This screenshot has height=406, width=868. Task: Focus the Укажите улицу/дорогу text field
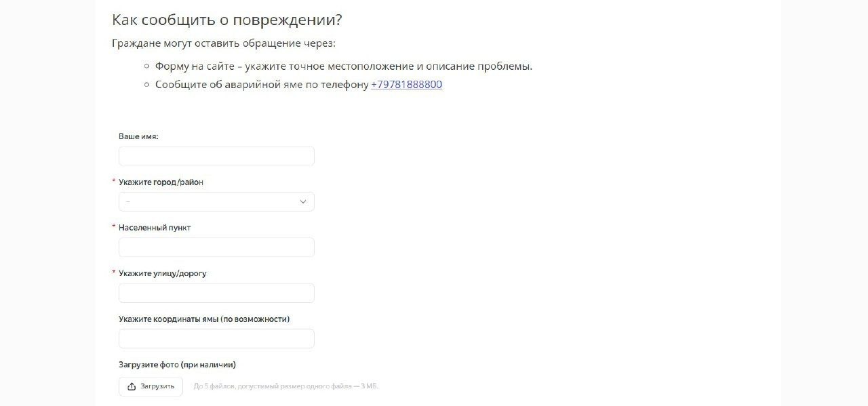[216, 293]
